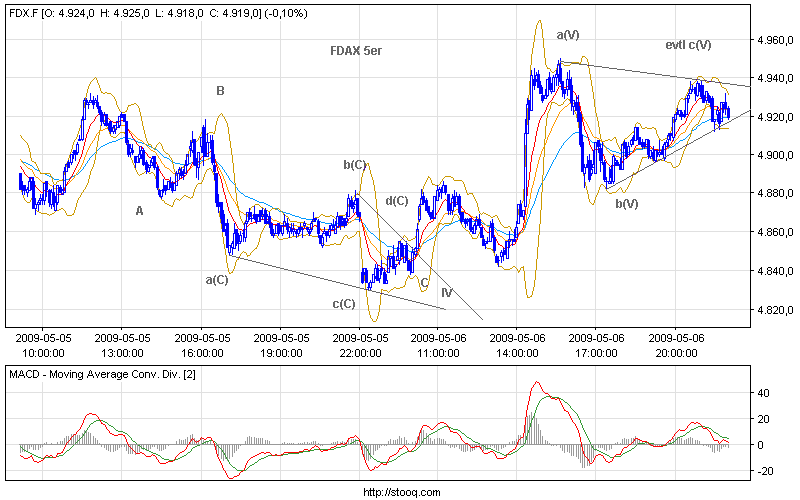
Task: Click the MACD axis value -20
Action: 765,471
